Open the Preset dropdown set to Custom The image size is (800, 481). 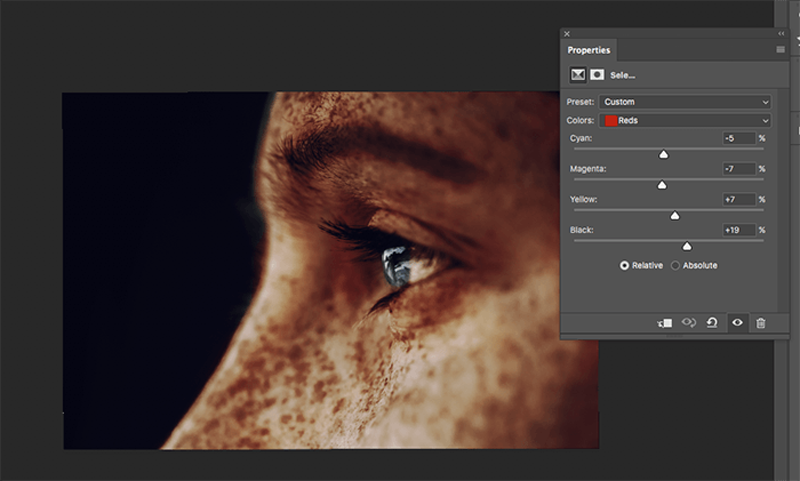coord(685,102)
